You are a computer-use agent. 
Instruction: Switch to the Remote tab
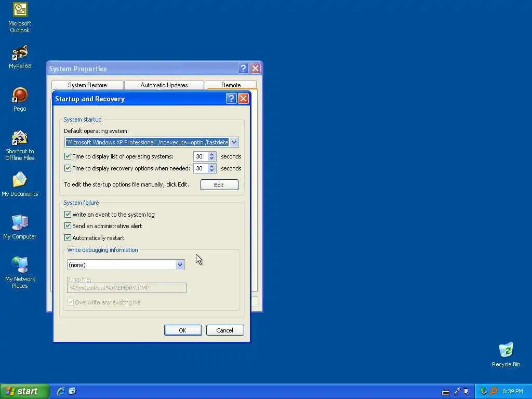(231, 85)
